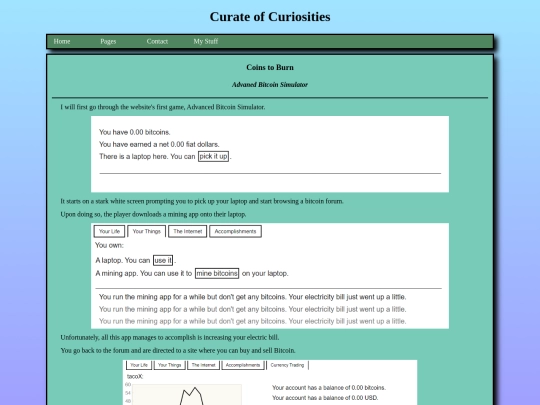
Task: Click the 'use it' laptop button
Action: coord(163,260)
